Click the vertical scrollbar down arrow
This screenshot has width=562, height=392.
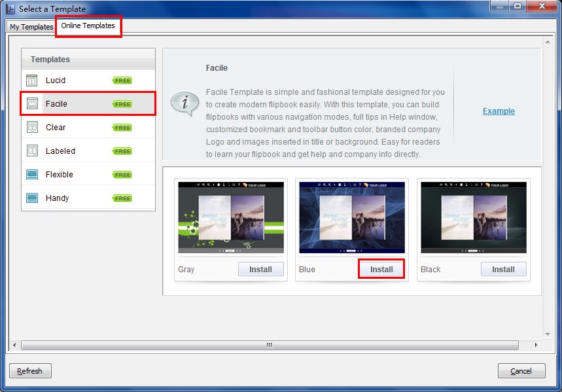click(x=548, y=334)
